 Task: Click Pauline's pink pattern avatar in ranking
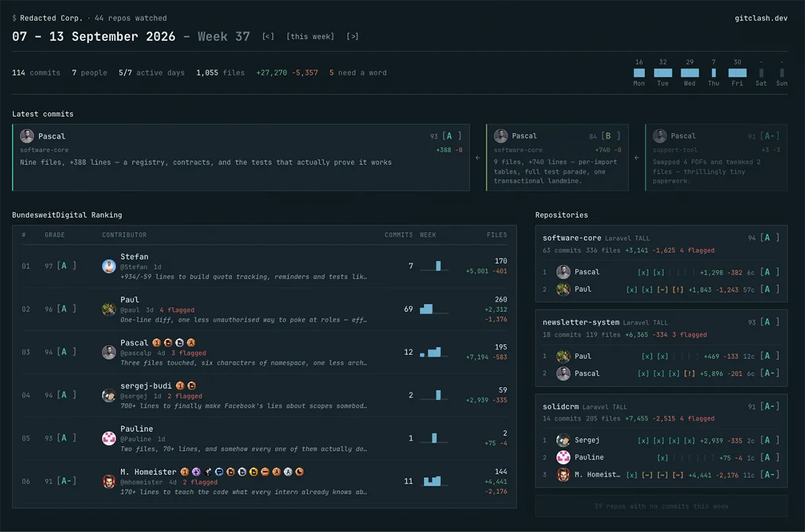pyautogui.click(x=109, y=438)
